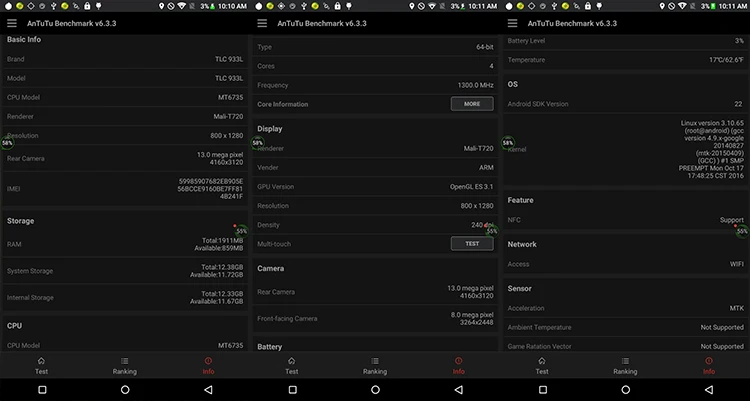The width and height of the screenshot is (750, 401).
Task: Tap floating 58% bubble in left screenshot
Action: click(7, 143)
